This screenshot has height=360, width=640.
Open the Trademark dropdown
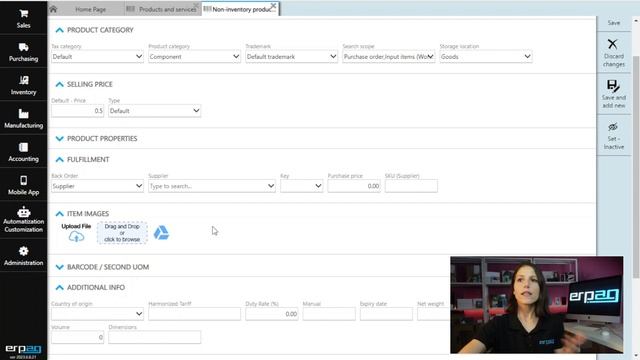pyautogui.click(x=291, y=57)
